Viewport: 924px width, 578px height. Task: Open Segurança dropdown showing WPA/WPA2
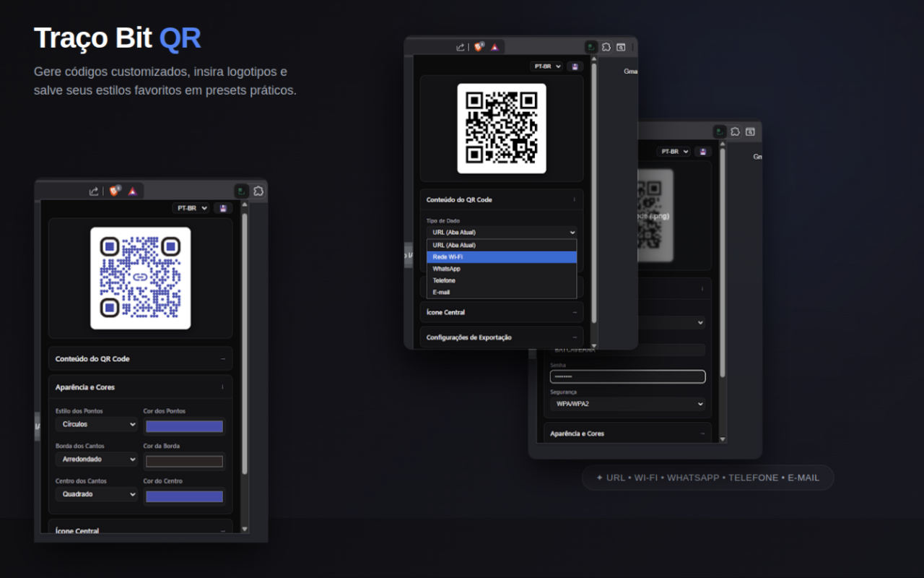[x=627, y=404]
